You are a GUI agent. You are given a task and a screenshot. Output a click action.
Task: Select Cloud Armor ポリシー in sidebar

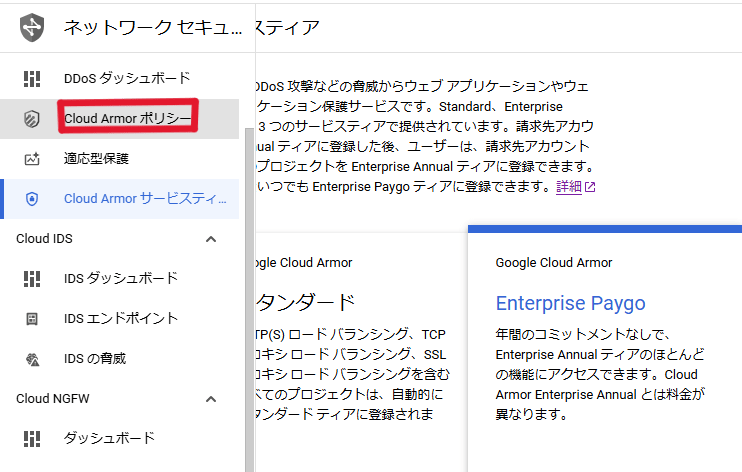[x=119, y=119]
